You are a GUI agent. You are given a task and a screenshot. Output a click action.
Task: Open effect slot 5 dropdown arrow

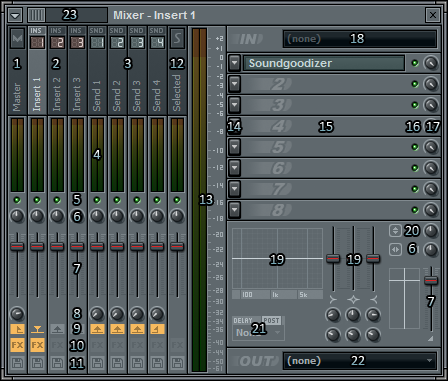click(x=235, y=147)
